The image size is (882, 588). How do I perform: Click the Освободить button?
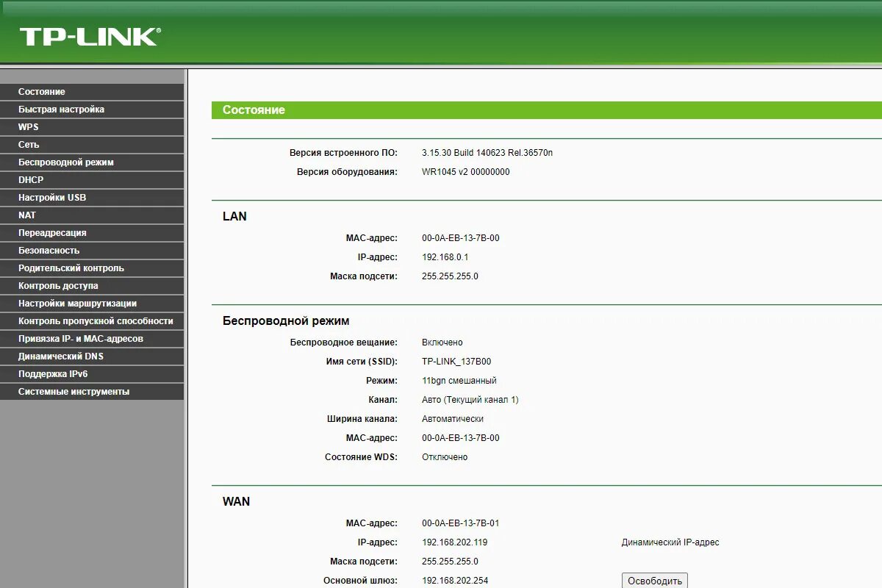pyautogui.click(x=655, y=581)
